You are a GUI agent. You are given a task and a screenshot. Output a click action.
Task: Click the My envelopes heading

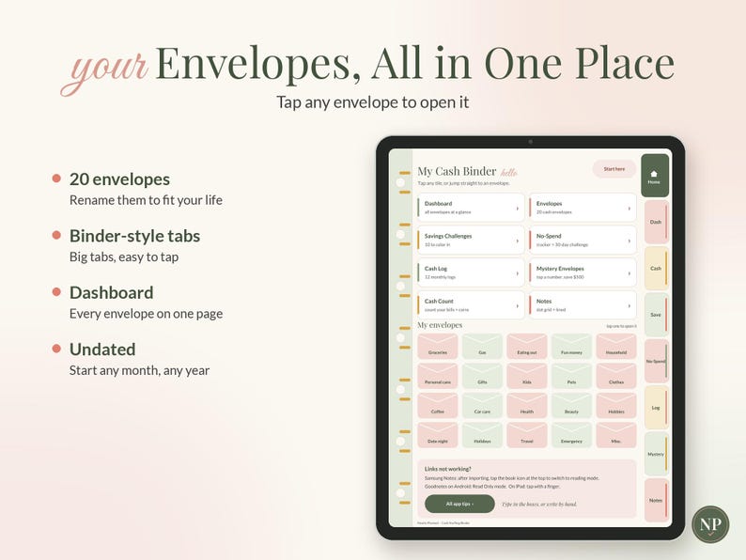coord(440,325)
